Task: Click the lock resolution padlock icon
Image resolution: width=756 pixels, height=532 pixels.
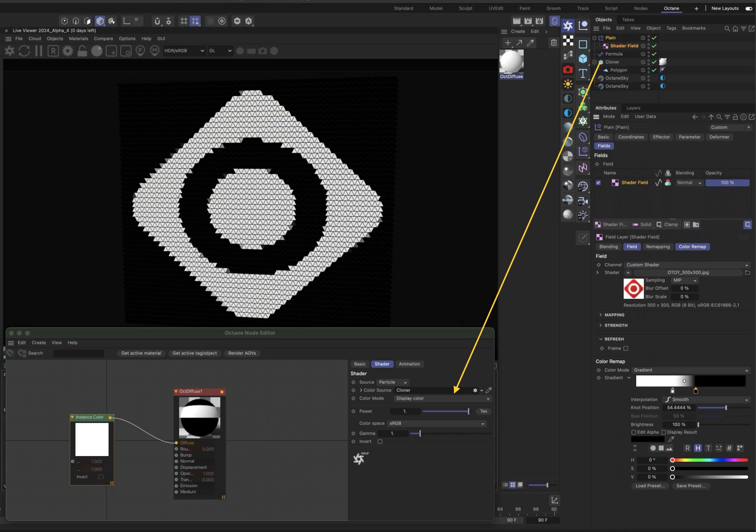Action: 82,51
